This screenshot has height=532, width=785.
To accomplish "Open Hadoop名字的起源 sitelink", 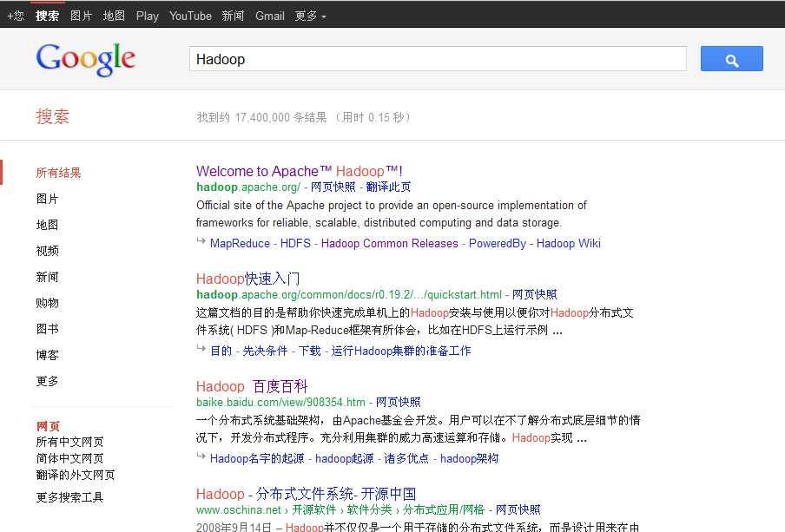I will (x=257, y=458).
